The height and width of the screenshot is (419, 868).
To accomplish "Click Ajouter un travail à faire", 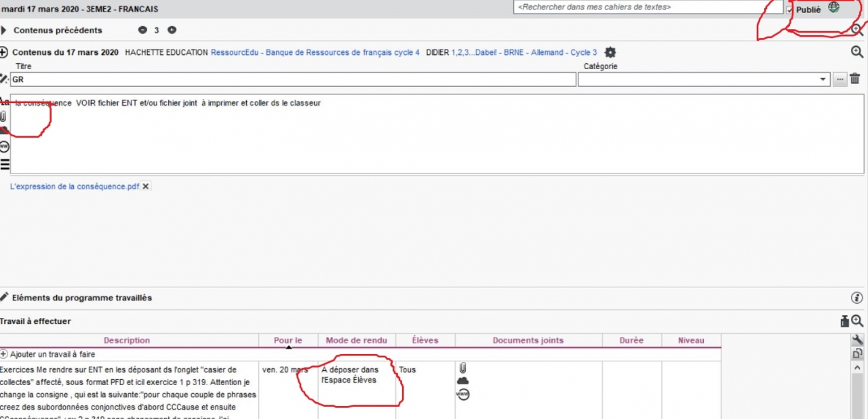I will click(52, 354).
